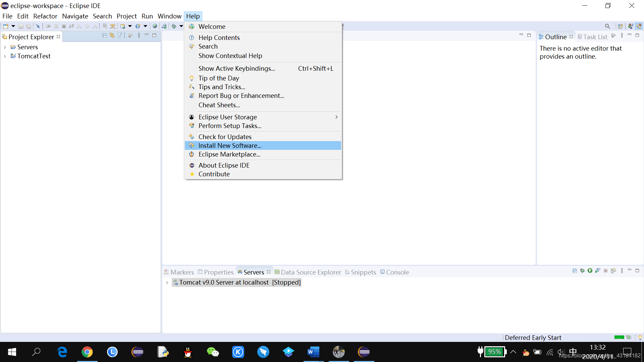Collapse All in Servers view
Viewport: 644px width, 362px height.
pos(575,270)
